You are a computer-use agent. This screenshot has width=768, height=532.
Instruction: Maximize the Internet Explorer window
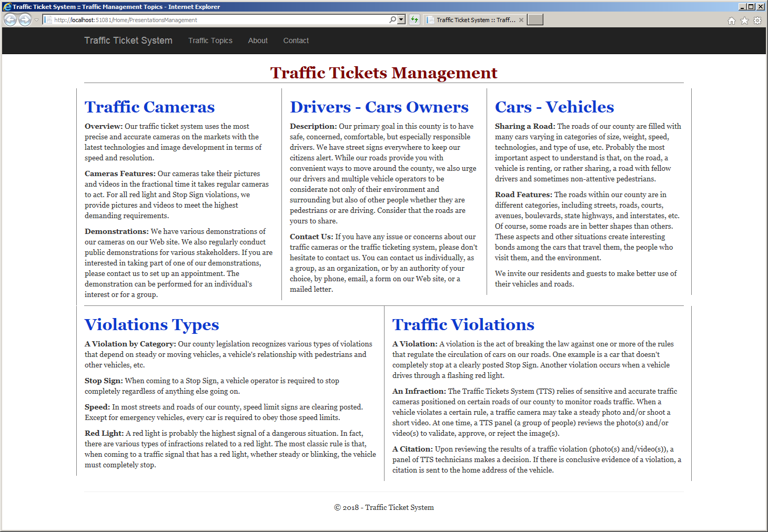coord(751,7)
